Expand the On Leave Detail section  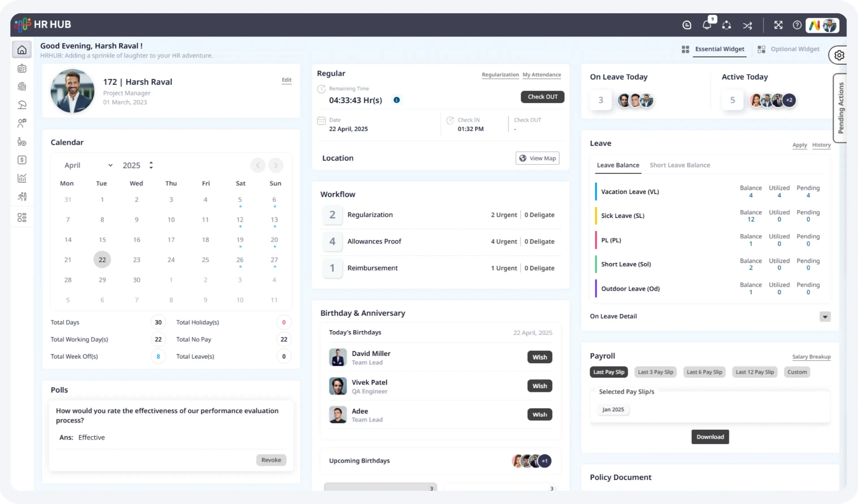[825, 317]
